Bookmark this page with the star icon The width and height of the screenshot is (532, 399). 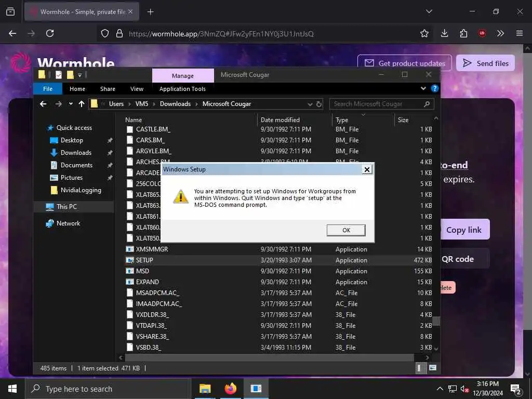point(424,33)
